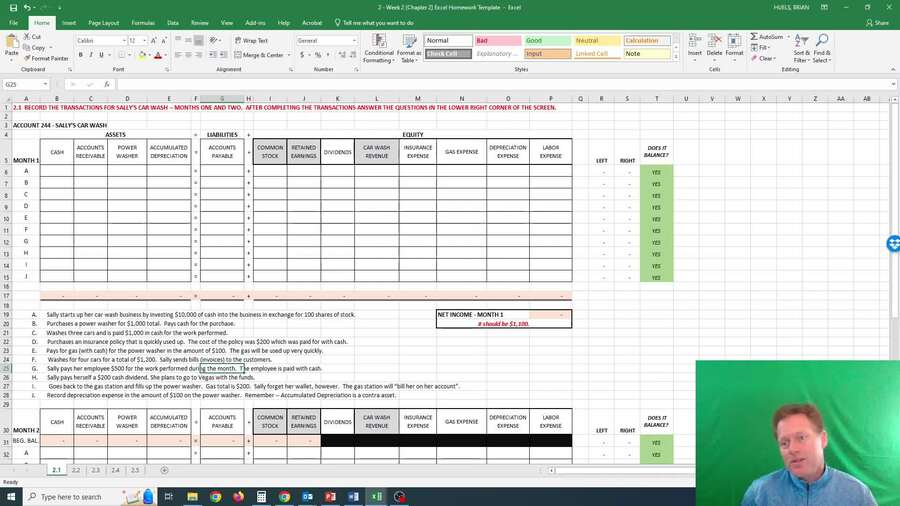Open the Conditional Formatting menu
This screenshot has height=506, width=900.
(x=379, y=48)
